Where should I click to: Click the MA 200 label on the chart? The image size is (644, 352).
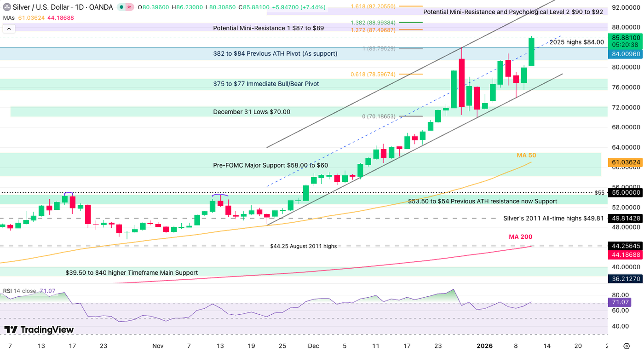(x=520, y=237)
